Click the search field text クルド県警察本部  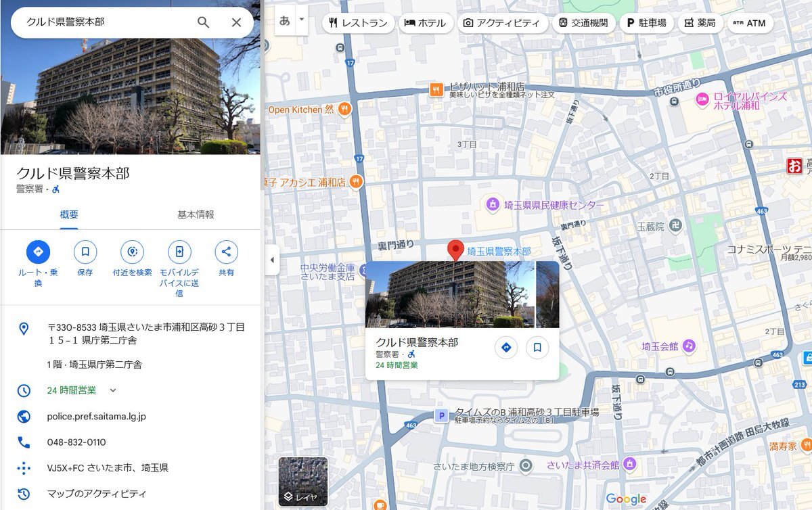tap(66, 22)
